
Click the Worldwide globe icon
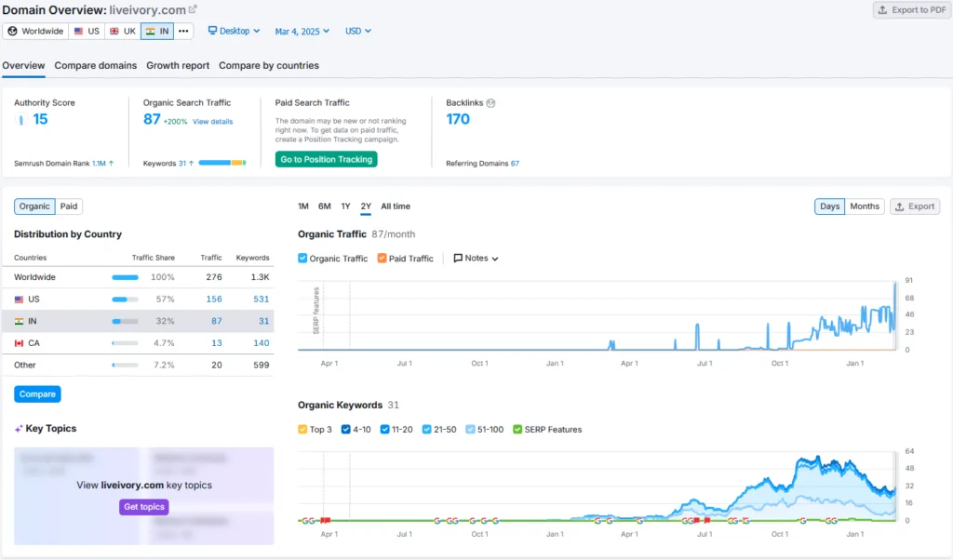[x=12, y=31]
